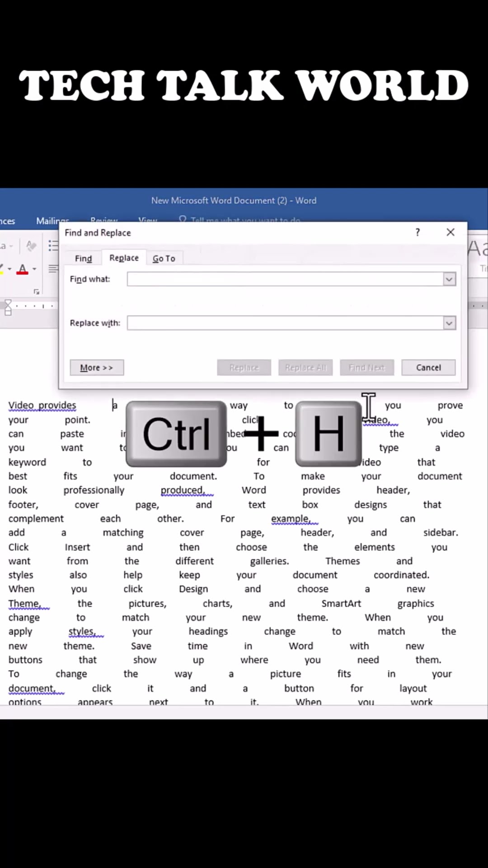
Task: Click the words "Video provides" in document
Action: coord(42,405)
